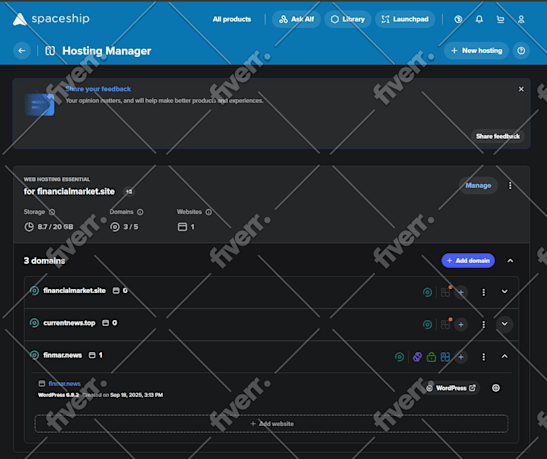This screenshot has width=547, height=459.
Task: Open three-dot menu for financialmarket.site
Action: pos(484,292)
